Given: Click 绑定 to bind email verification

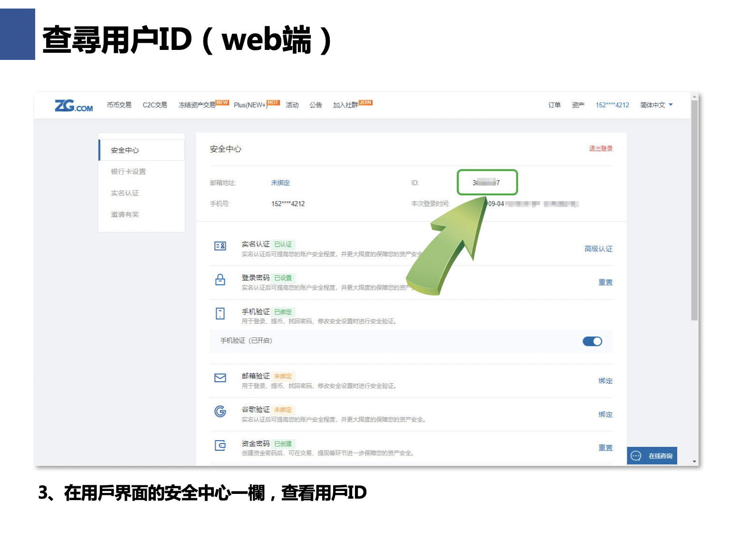Looking at the screenshot, I should pos(605,381).
